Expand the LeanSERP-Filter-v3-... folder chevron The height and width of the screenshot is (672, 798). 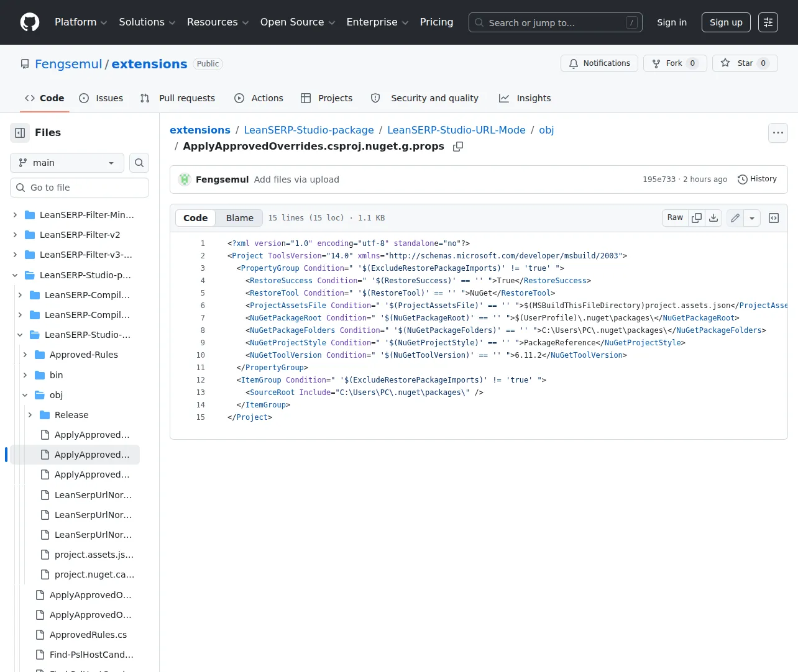tap(15, 255)
